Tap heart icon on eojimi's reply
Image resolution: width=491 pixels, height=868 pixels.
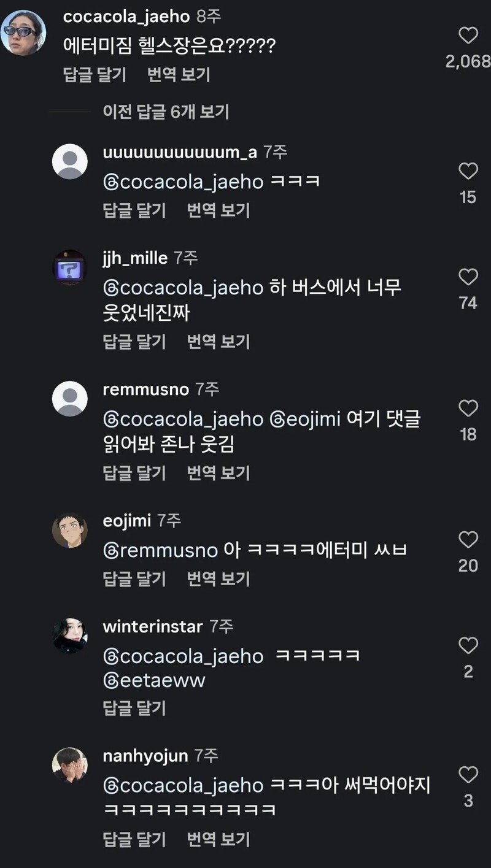(x=468, y=540)
